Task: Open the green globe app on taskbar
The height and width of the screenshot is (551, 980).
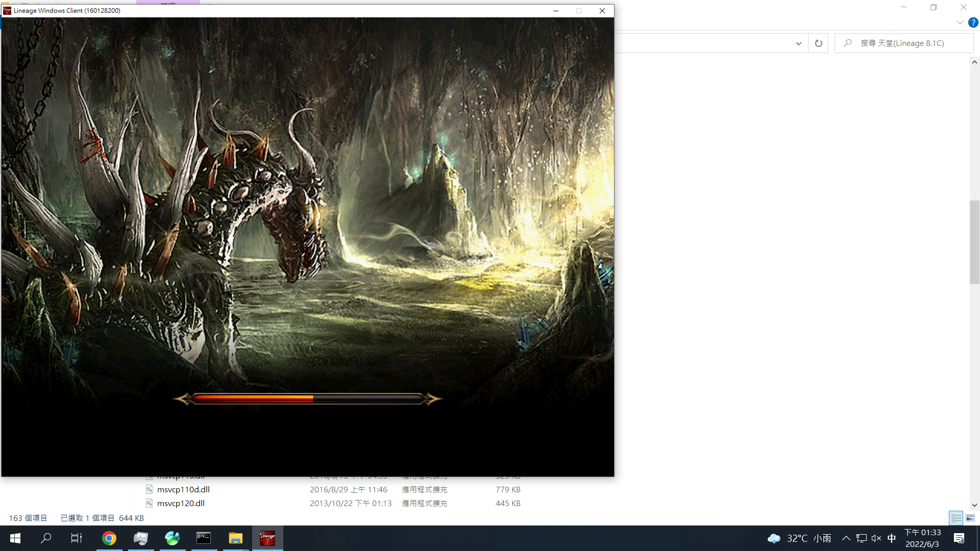Action: click(173, 538)
